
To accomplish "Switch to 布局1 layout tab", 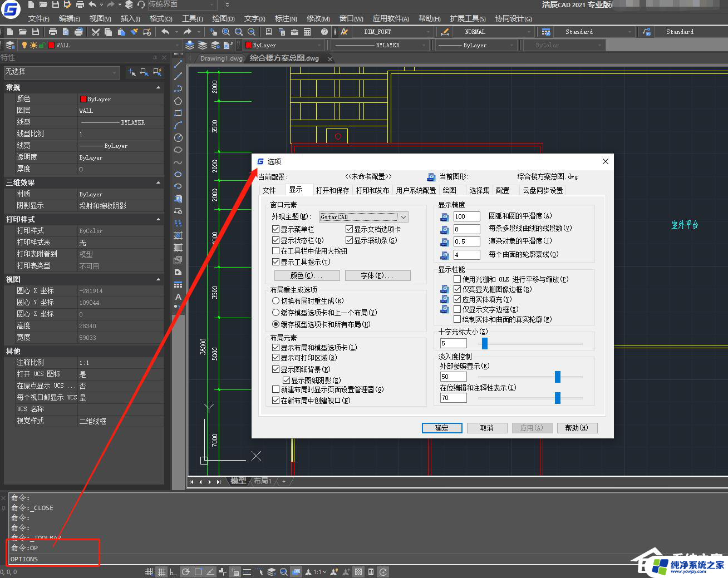I will [x=263, y=481].
